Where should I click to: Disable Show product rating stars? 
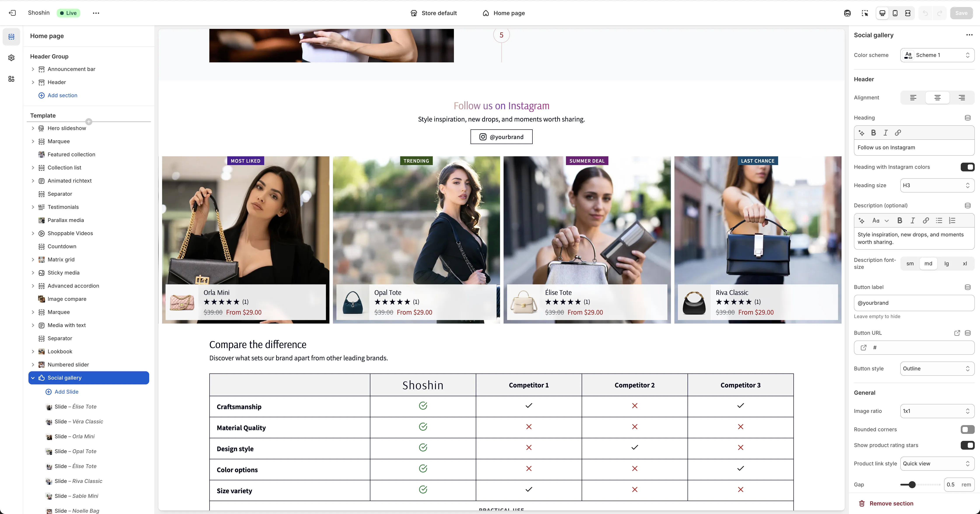click(967, 445)
